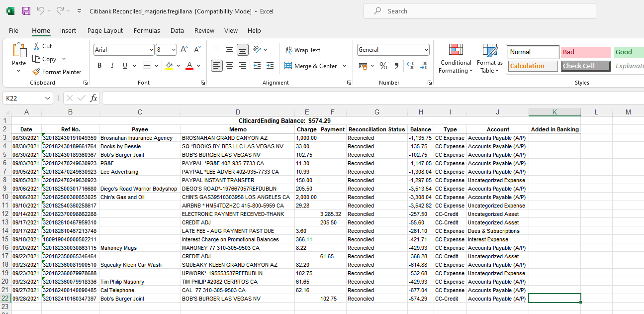The width and height of the screenshot is (644, 314).
Task: Open the font size dropdown
Action: click(x=174, y=50)
